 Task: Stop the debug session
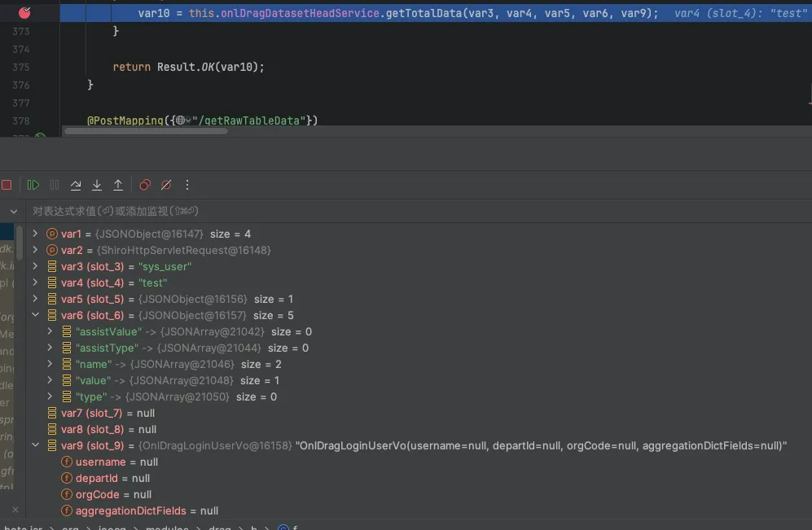(7, 186)
